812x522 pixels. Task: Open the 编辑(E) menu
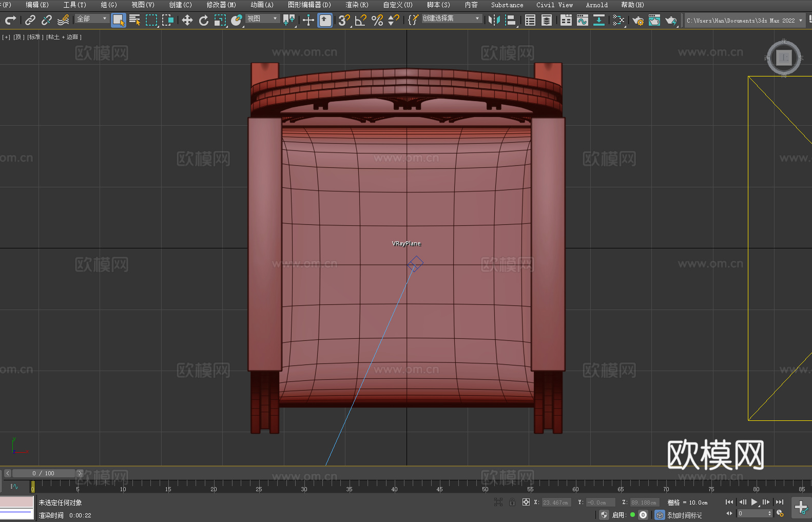pyautogui.click(x=37, y=5)
